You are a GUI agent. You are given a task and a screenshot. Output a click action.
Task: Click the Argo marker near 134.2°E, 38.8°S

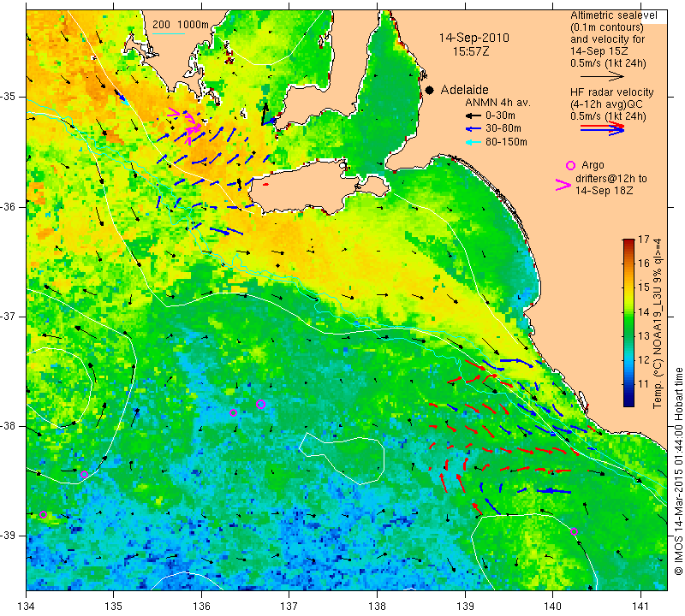coord(43,514)
